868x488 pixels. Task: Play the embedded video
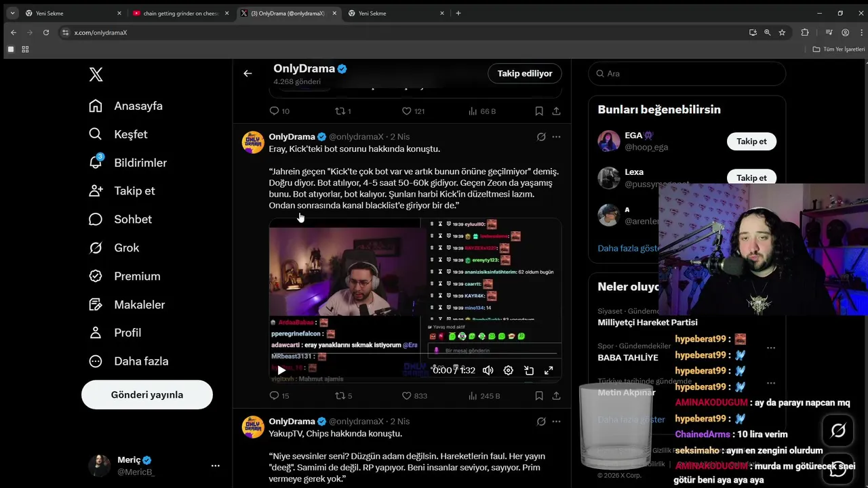click(x=281, y=370)
